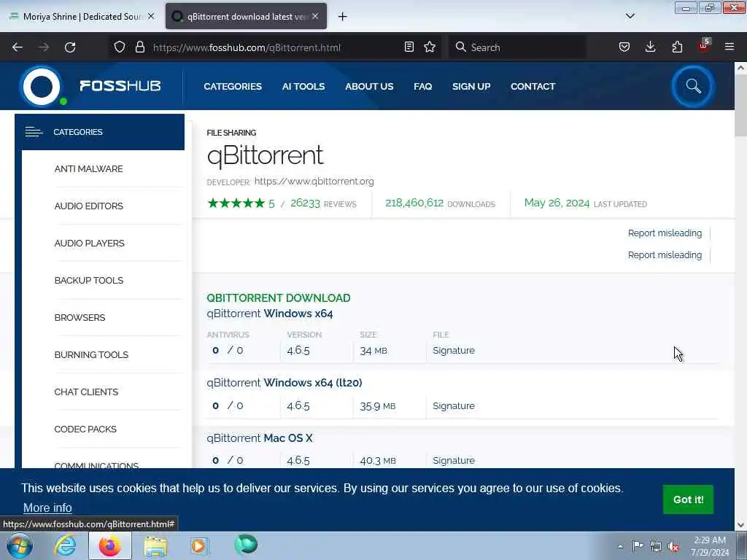The height and width of the screenshot is (560, 747).
Task: Select BURNING TOOLS category
Action: [91, 355]
